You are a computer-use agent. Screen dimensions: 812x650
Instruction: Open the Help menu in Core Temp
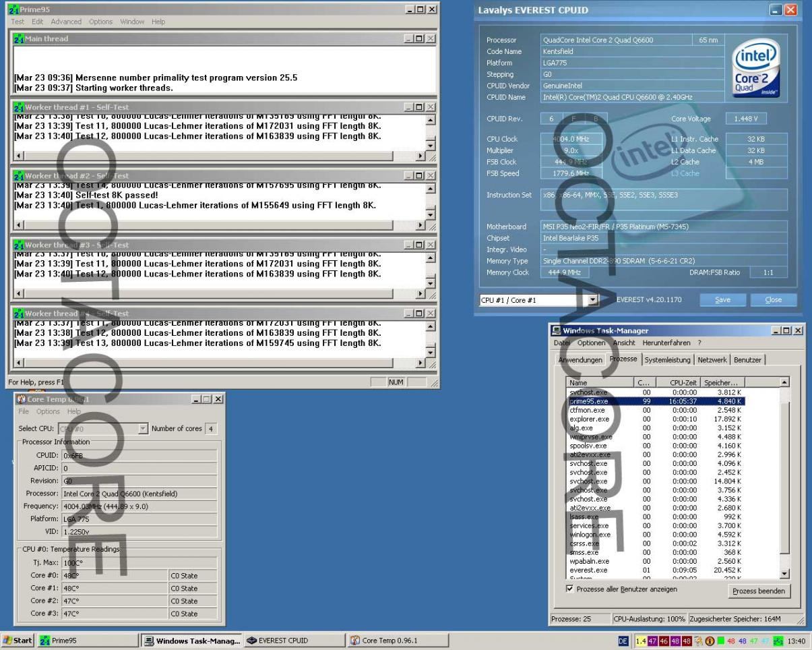coord(73,411)
